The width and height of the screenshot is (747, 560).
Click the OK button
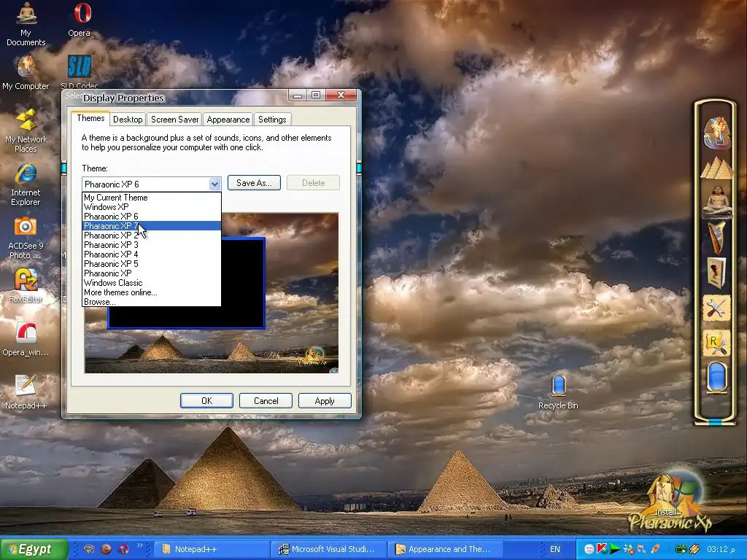206,401
